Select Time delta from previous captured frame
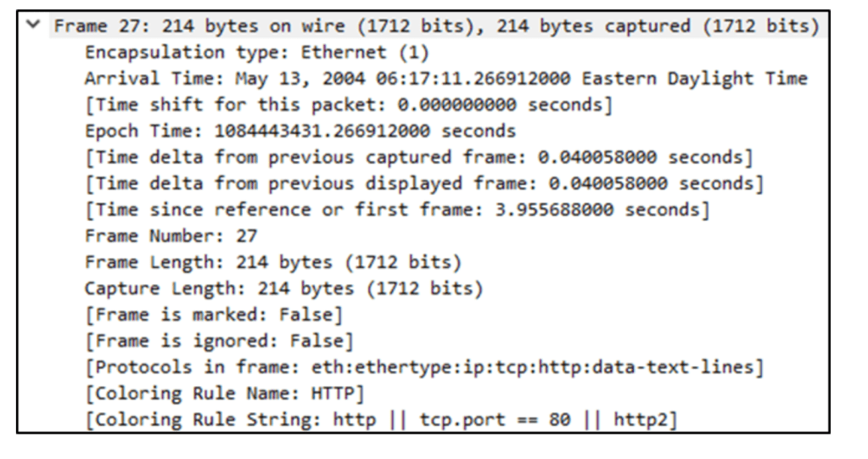868x459 pixels. pos(418,158)
